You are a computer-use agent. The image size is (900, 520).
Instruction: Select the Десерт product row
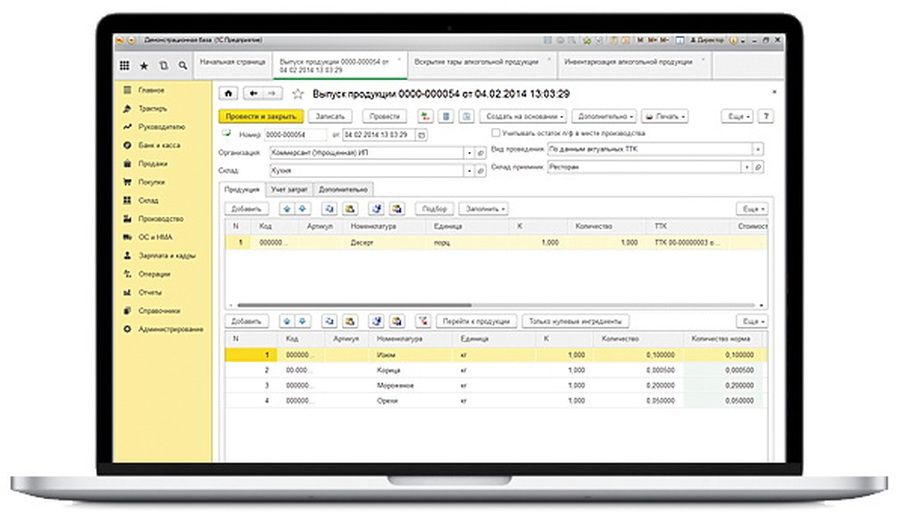pos(495,243)
